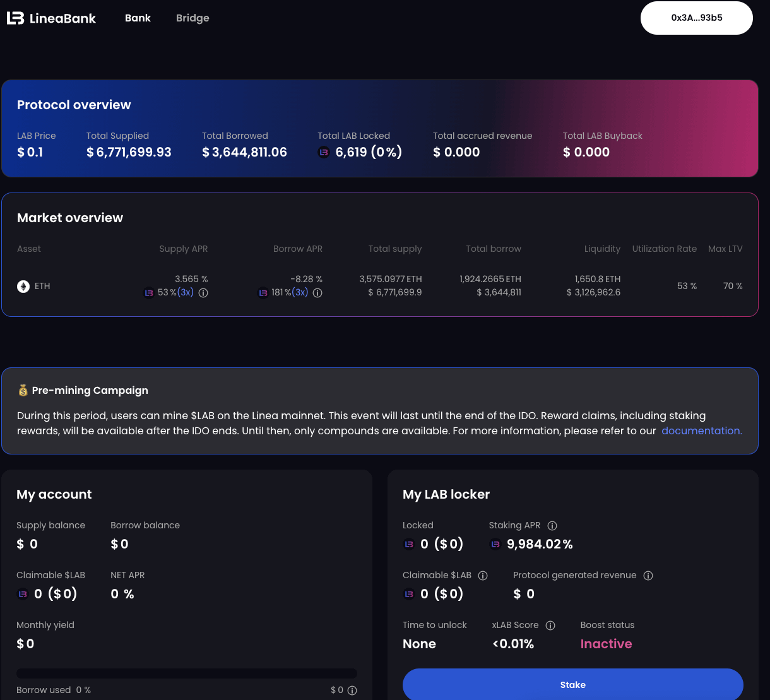The width and height of the screenshot is (770, 700).
Task: Open info icon next to Borrow 181%(3x)
Action: click(318, 293)
